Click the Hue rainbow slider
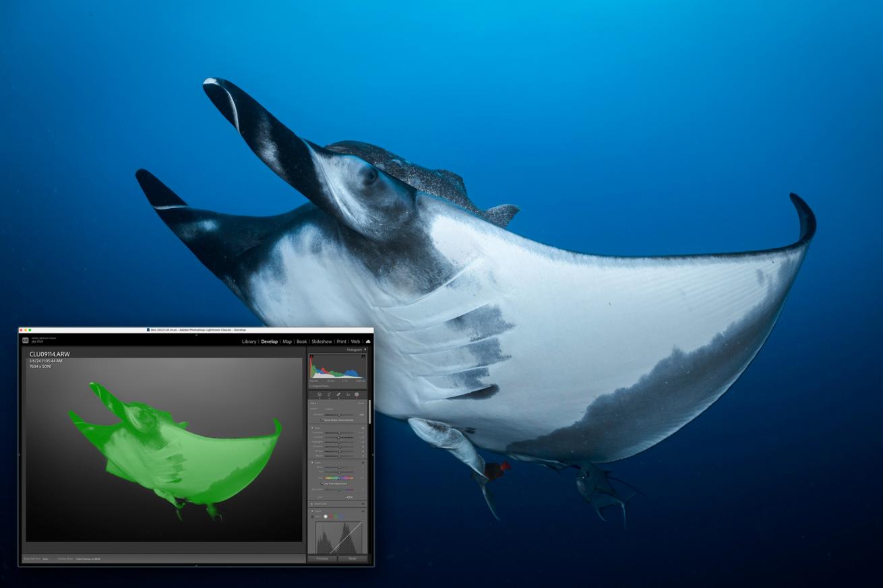883x588 pixels. [339, 478]
